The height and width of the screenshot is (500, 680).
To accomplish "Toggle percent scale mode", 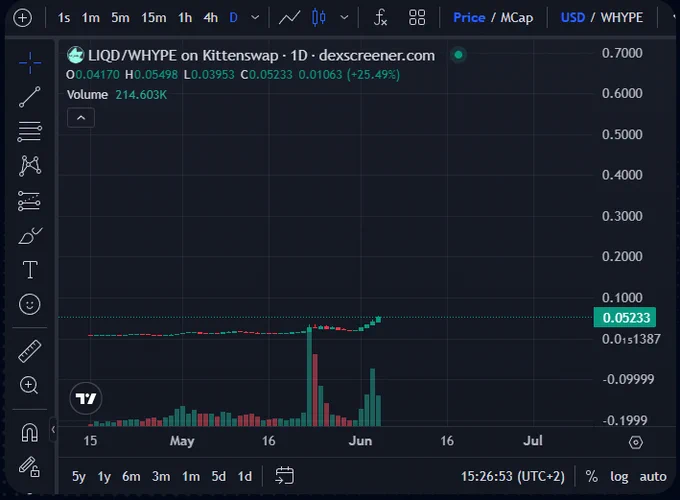I will 592,476.
